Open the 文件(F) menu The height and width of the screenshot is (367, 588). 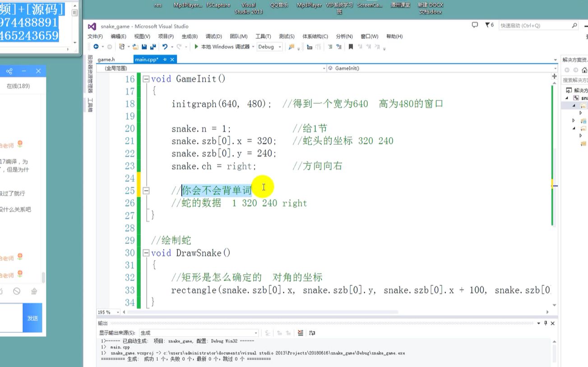(95, 36)
